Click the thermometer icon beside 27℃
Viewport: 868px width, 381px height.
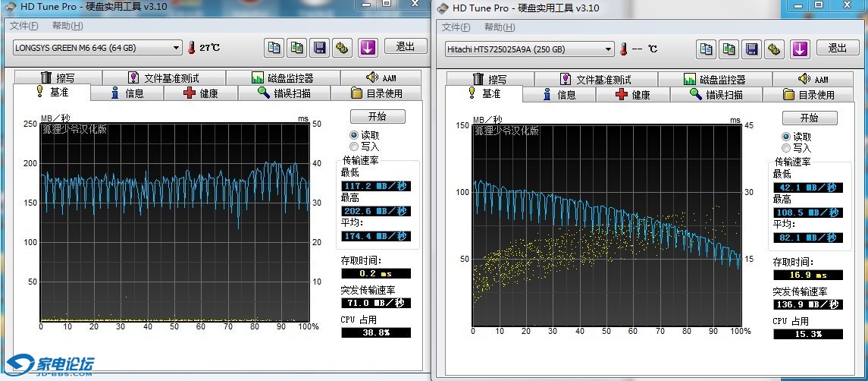pos(192,47)
